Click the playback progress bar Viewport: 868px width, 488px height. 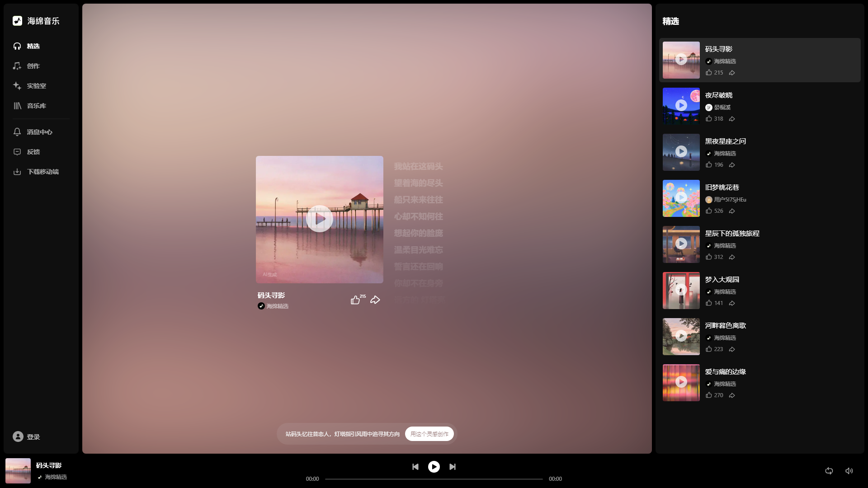pyautogui.click(x=433, y=479)
